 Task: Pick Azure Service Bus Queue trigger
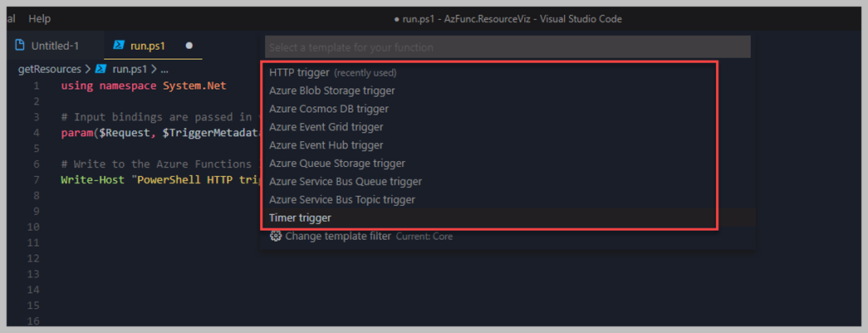point(508,181)
